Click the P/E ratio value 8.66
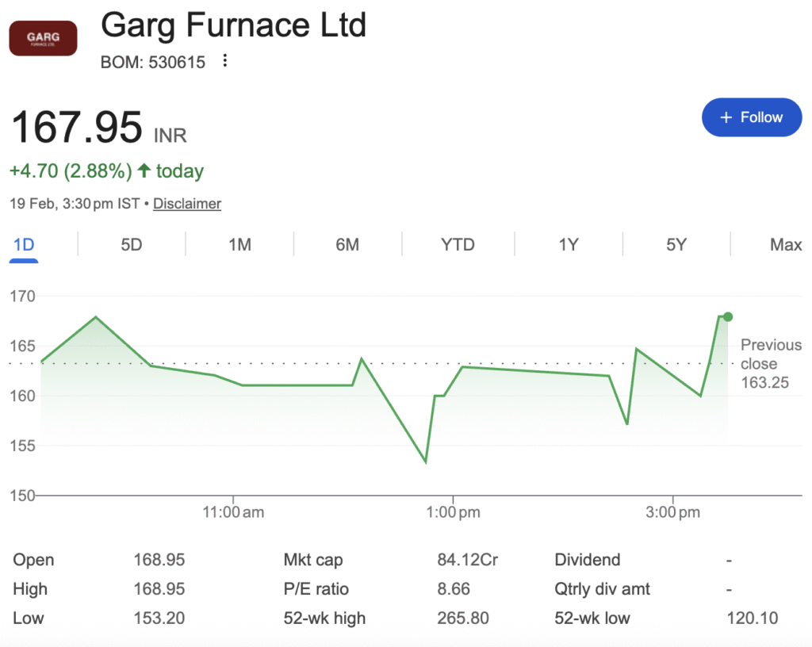 [454, 589]
